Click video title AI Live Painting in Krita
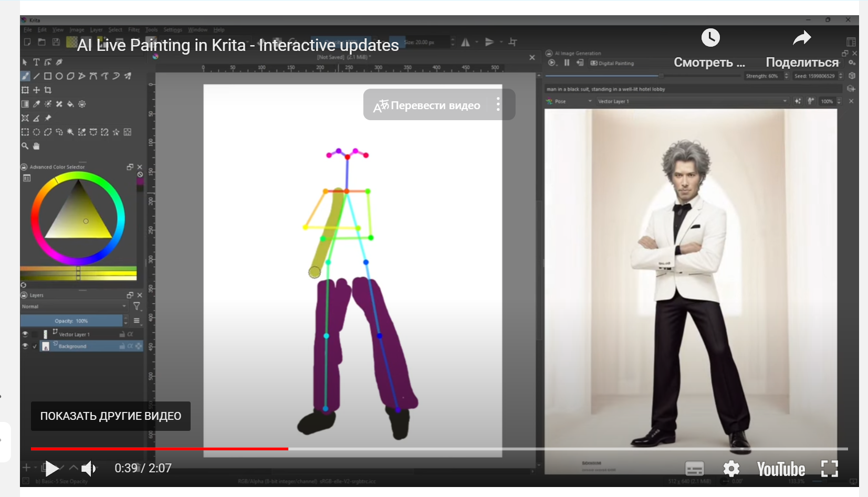This screenshot has width=868, height=497. coord(238,45)
